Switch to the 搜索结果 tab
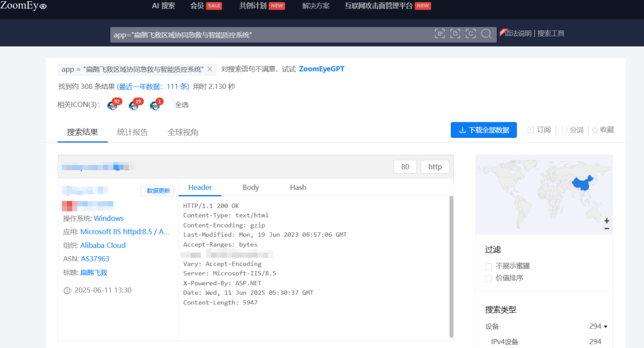The height and width of the screenshot is (348, 644). tap(82, 132)
